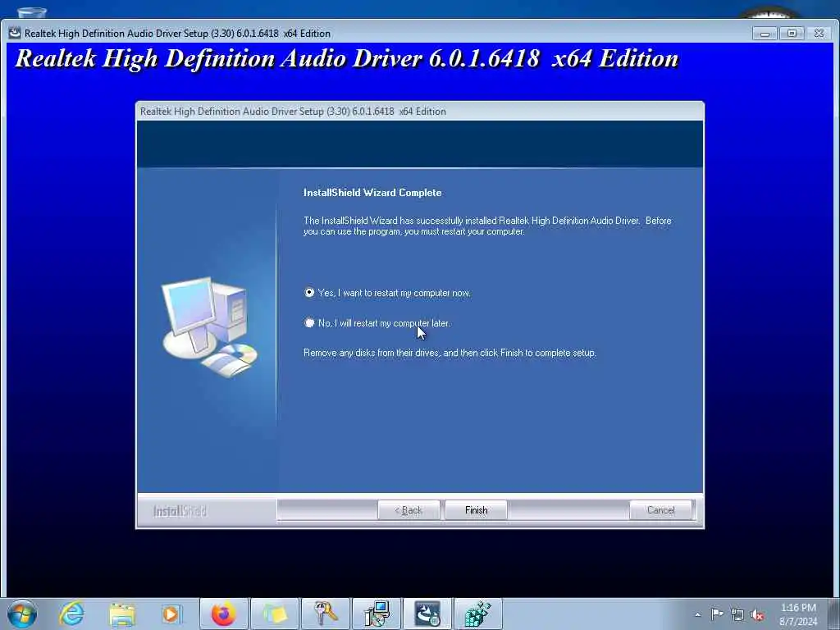Click the grayed Back button
The image size is (840, 630).
click(409, 510)
